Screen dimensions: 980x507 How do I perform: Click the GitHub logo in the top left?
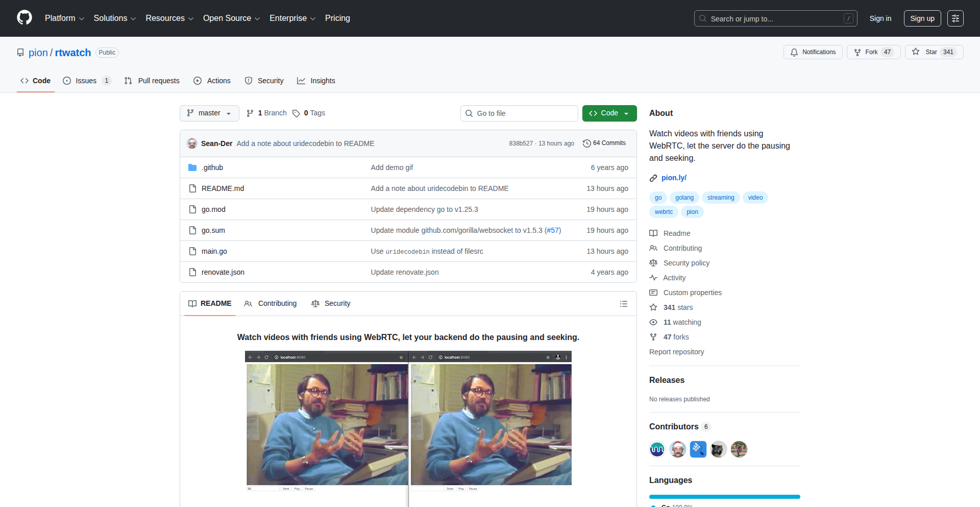[23, 18]
